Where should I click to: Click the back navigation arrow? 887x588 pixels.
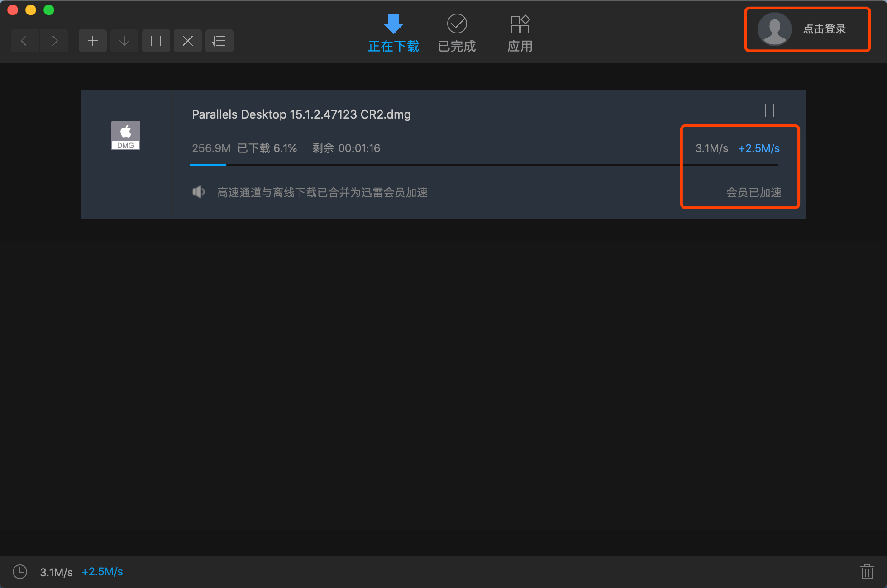(25, 41)
